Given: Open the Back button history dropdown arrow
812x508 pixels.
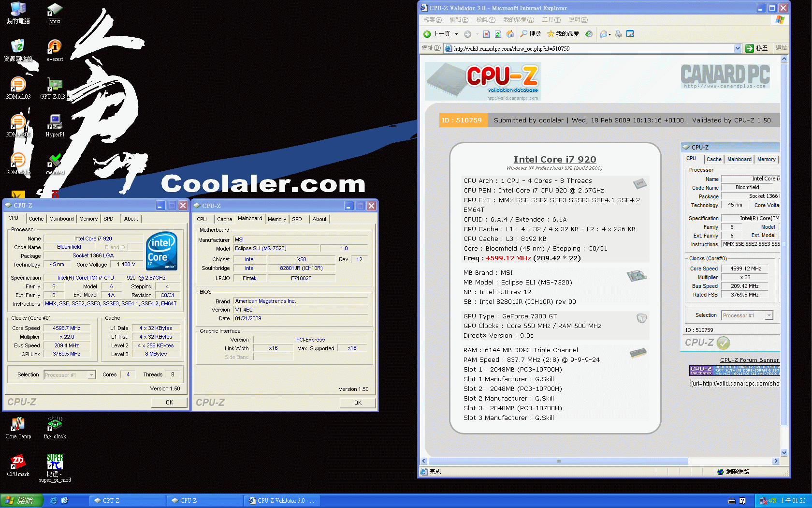Looking at the screenshot, I should 456,34.
